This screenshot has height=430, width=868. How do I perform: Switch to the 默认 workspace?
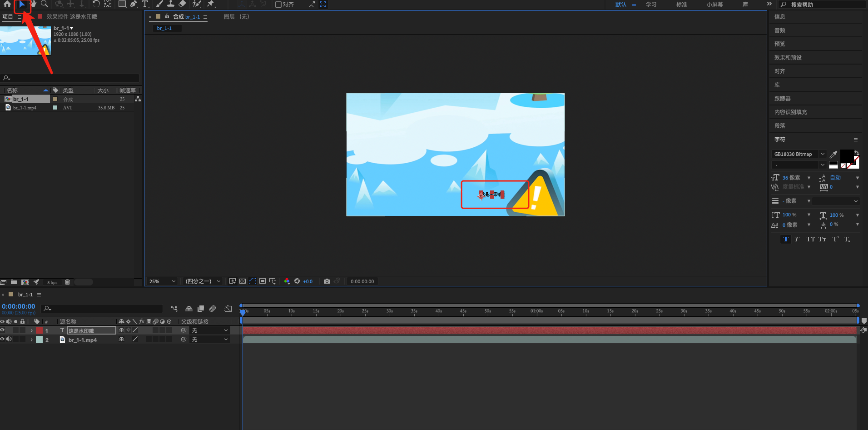tap(620, 5)
